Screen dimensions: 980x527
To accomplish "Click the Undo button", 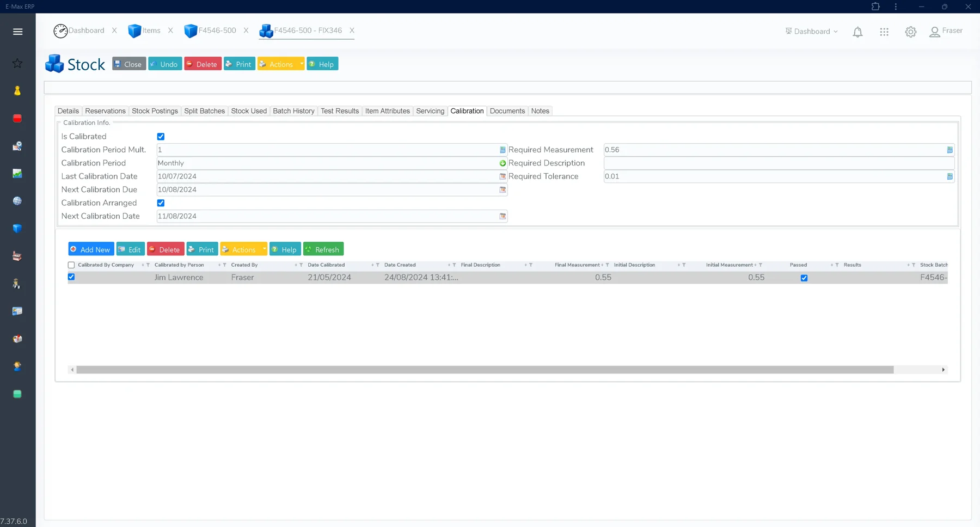I will tap(165, 64).
